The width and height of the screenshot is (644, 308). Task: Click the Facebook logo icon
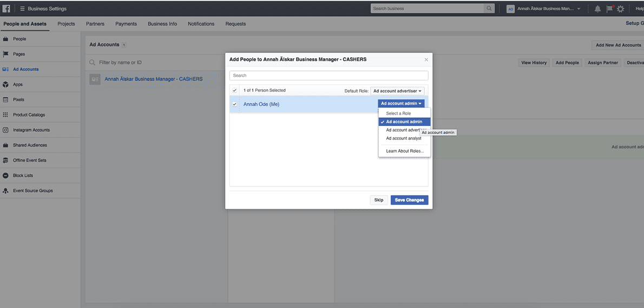[x=6, y=9]
